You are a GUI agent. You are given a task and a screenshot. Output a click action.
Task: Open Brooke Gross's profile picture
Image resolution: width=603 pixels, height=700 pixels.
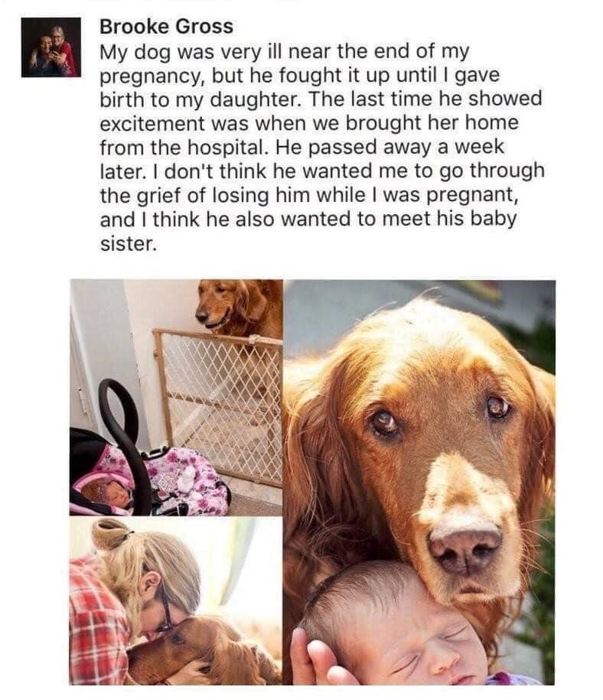[51, 47]
